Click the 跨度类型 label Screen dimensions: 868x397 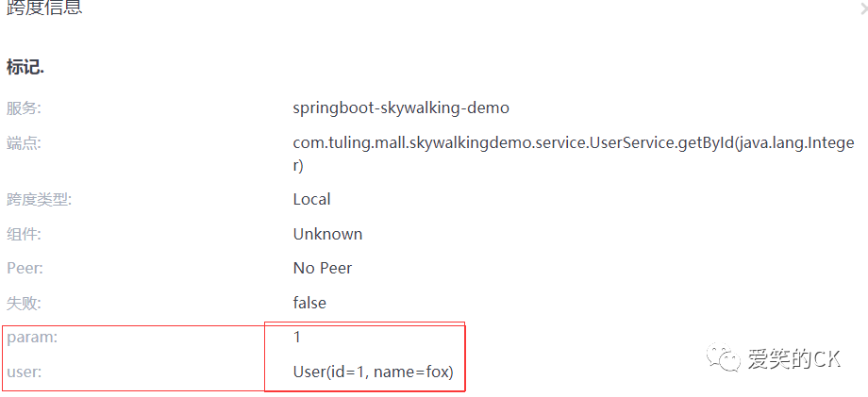(39, 199)
